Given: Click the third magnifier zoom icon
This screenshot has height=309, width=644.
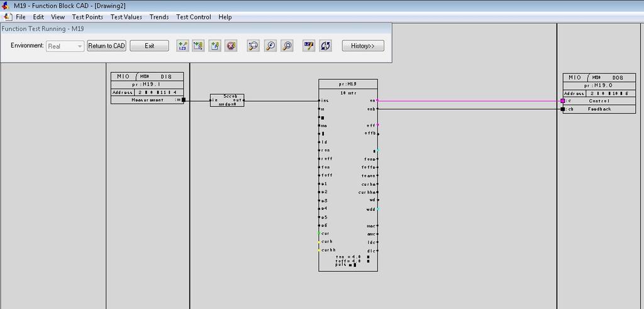Looking at the screenshot, I should [287, 46].
